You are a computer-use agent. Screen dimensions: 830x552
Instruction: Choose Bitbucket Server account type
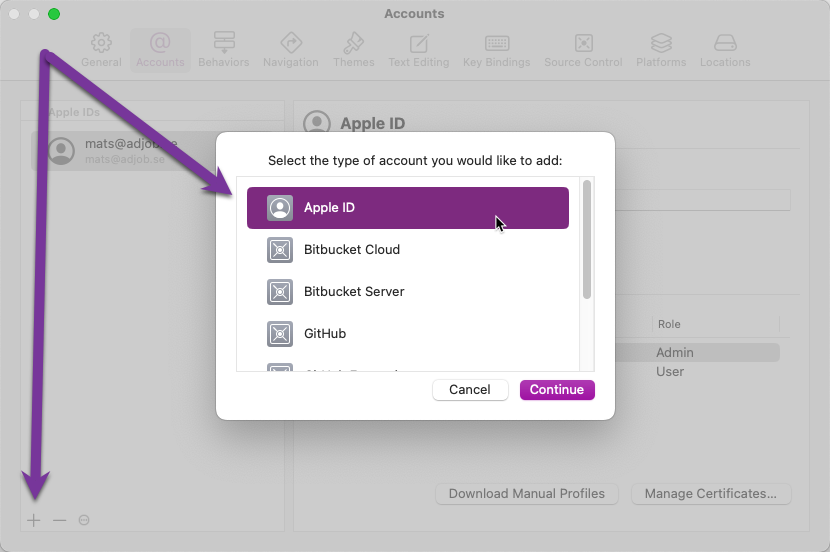pos(408,292)
